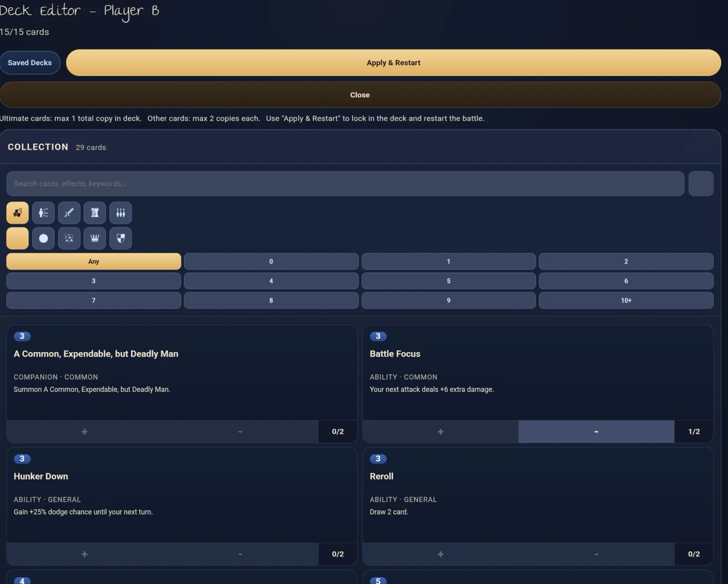The height and width of the screenshot is (584, 728).
Task: Select cost filter 4
Action: 271,281
